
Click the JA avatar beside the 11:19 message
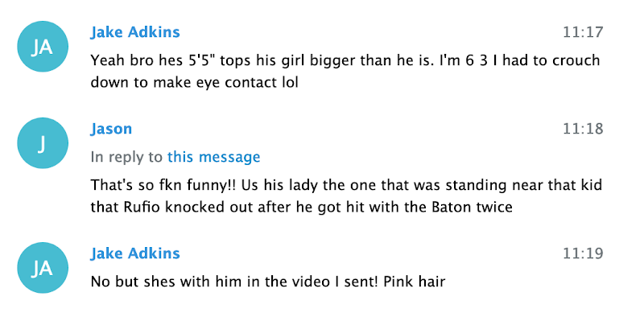point(43,268)
